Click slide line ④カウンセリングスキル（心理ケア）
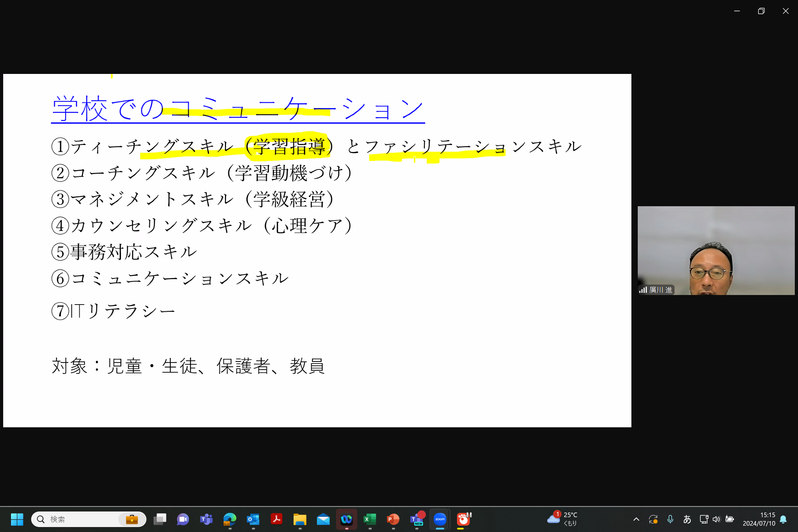The image size is (798, 532). pos(202,226)
